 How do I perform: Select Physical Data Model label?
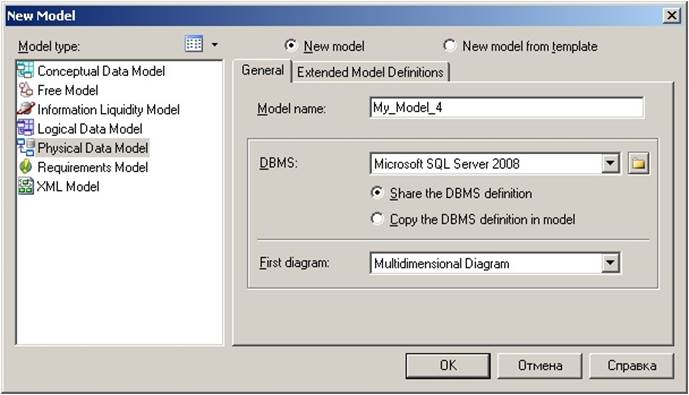93,148
